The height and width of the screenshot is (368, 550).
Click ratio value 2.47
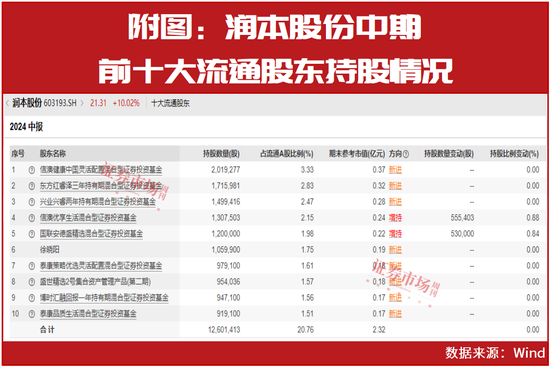click(x=307, y=202)
